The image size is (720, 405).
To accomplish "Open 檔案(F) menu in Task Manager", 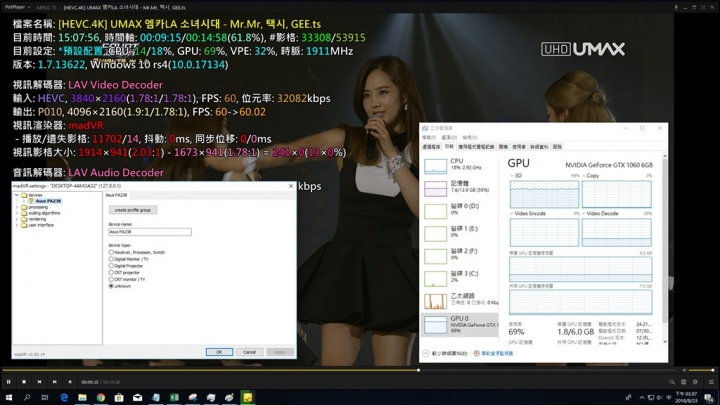I will click(x=429, y=138).
